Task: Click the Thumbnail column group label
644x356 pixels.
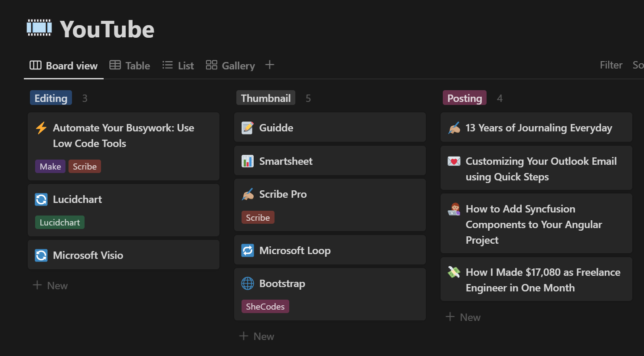Action: [266, 98]
